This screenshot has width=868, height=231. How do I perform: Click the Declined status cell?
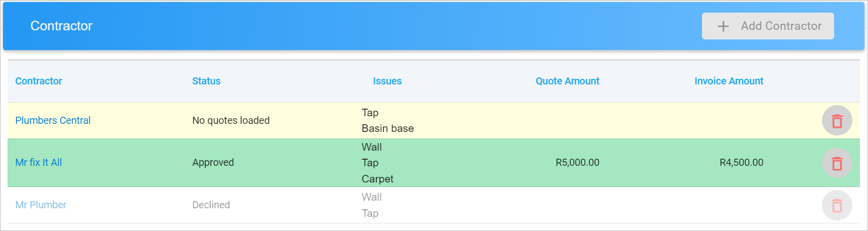211,205
